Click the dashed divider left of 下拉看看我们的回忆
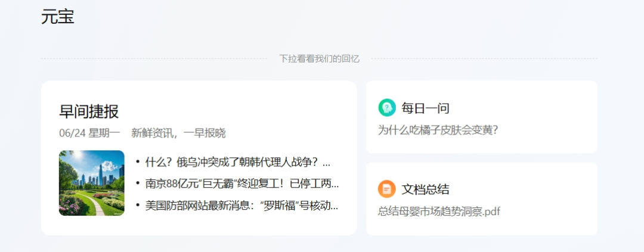644x252 pixels. pos(154,59)
